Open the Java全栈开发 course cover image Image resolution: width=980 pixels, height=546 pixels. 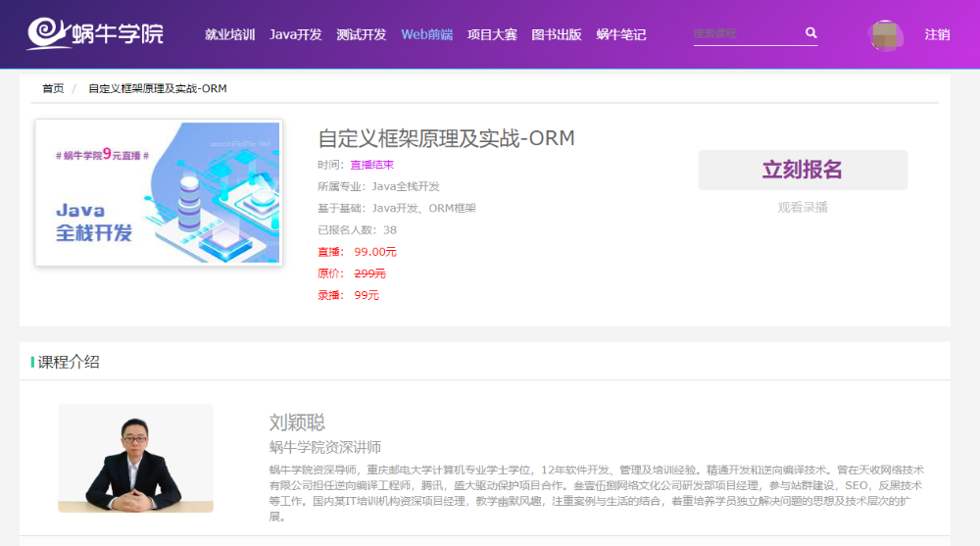[159, 193]
